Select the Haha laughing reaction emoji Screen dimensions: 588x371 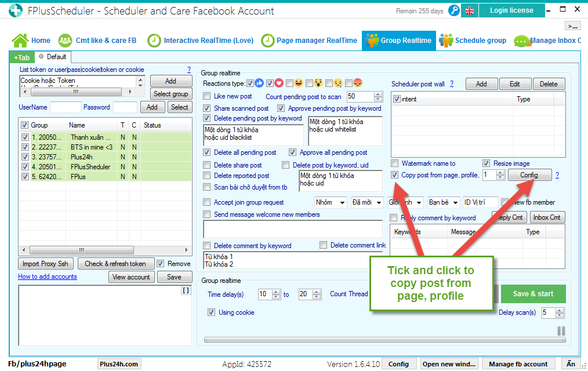click(x=299, y=83)
